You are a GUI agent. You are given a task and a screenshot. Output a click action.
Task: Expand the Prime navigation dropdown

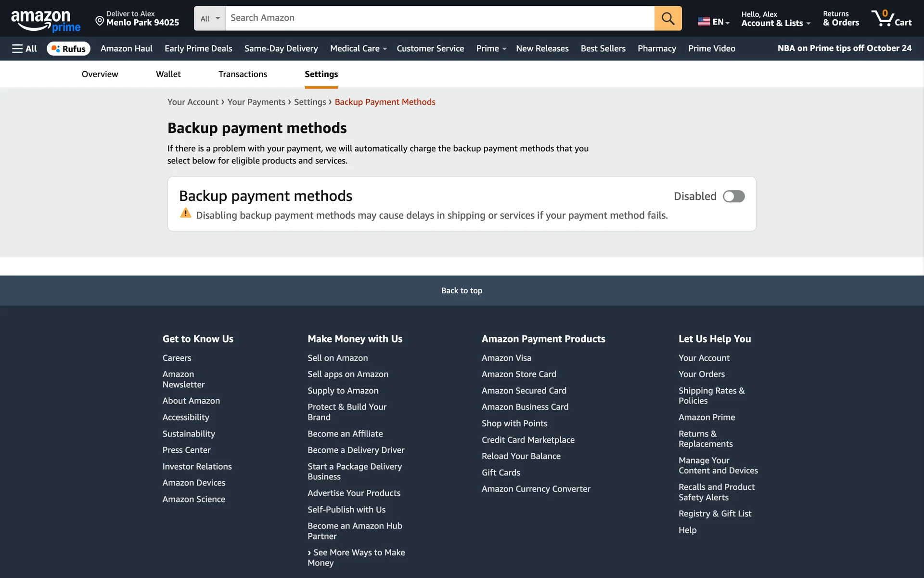[x=491, y=49]
